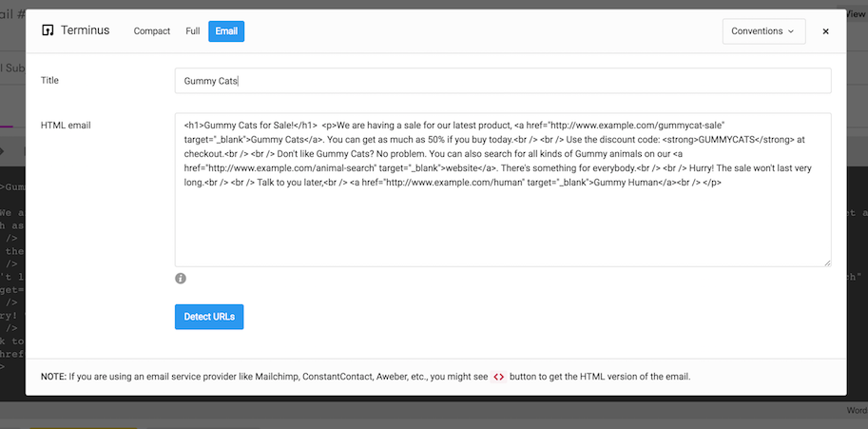Image resolution: width=868 pixels, height=429 pixels.
Task: Click the Terminus brand name text
Action: tap(86, 30)
